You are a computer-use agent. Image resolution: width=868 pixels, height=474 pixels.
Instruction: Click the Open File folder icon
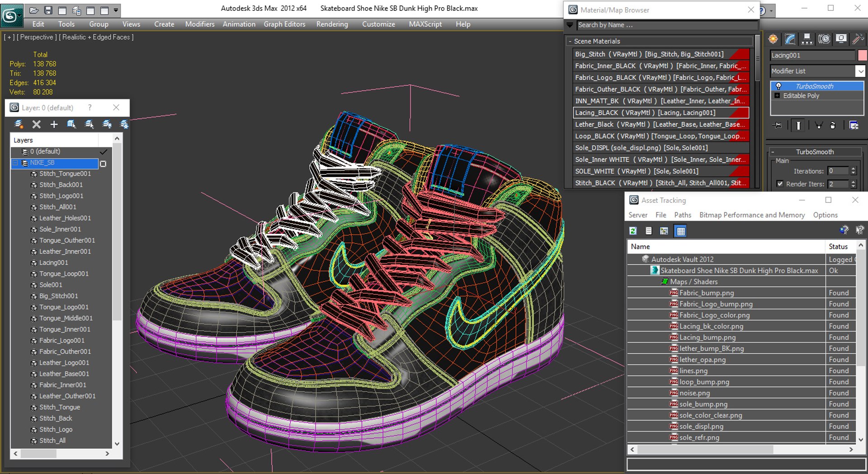click(34, 10)
